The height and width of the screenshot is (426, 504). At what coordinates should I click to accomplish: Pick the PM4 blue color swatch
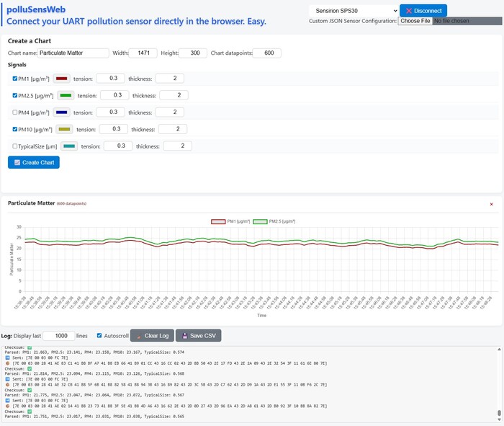coord(60,112)
